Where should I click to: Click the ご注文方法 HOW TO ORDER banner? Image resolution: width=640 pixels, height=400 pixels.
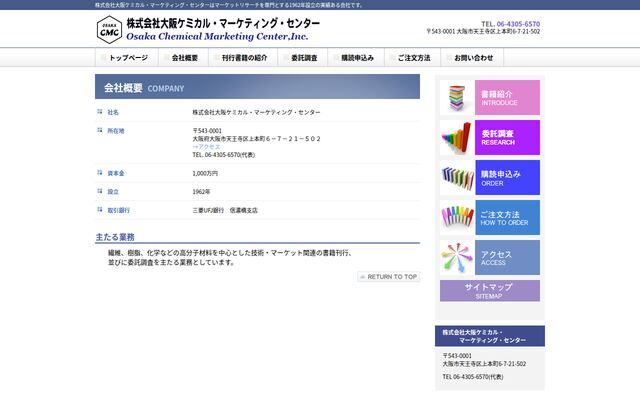point(507,218)
